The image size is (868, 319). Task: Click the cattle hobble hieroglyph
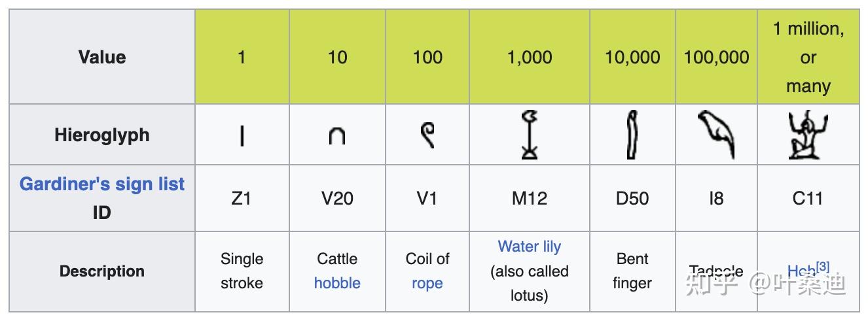click(337, 136)
